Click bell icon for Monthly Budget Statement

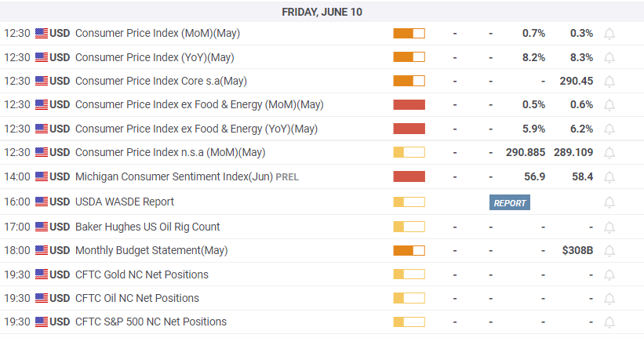(x=609, y=251)
